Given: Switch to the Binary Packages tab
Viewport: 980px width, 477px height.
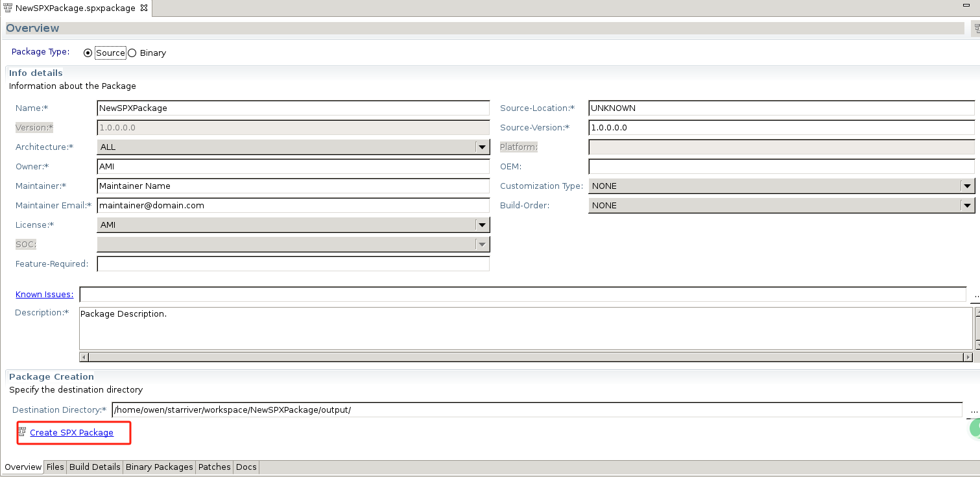Looking at the screenshot, I should 159,467.
